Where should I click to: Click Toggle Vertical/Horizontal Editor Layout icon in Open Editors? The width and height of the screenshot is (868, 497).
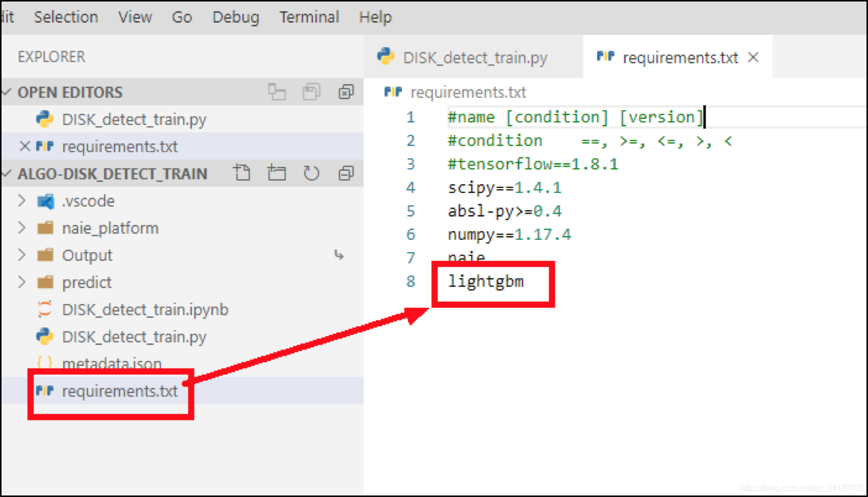277,92
